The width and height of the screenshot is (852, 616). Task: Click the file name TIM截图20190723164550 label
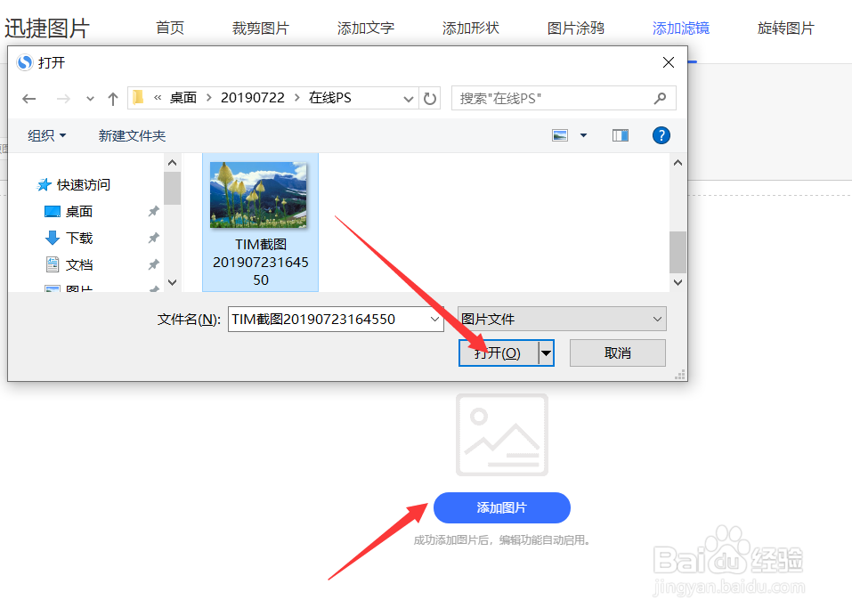click(x=261, y=263)
